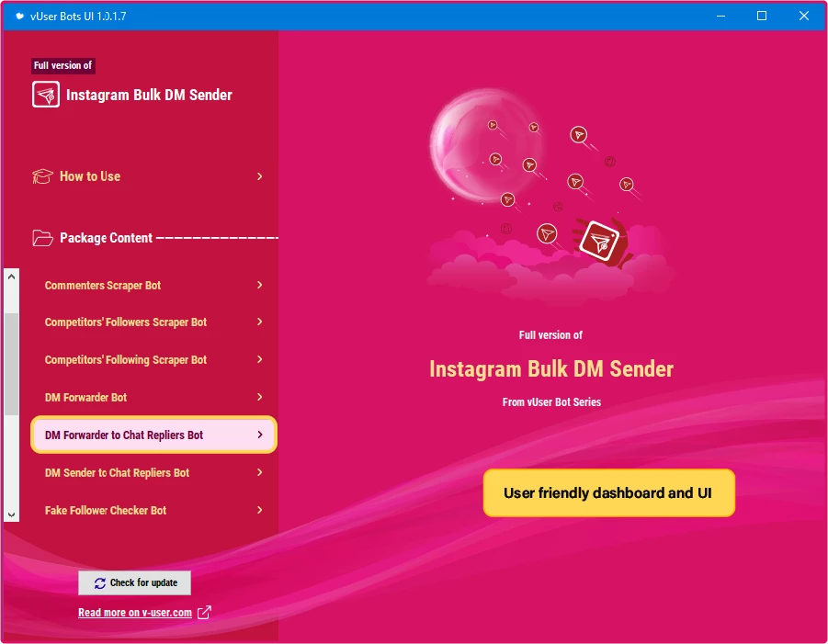
Task: Click the Check for update button
Action: (135, 582)
